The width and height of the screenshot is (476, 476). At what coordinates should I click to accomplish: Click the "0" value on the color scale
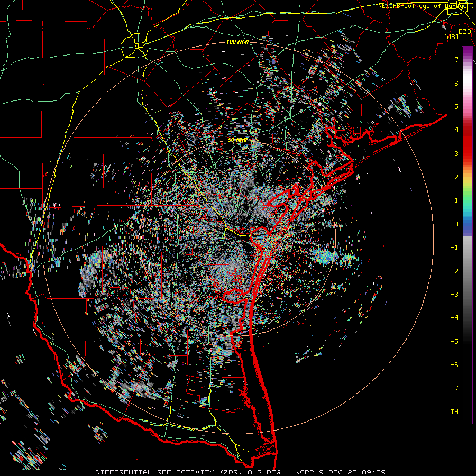[x=456, y=224]
